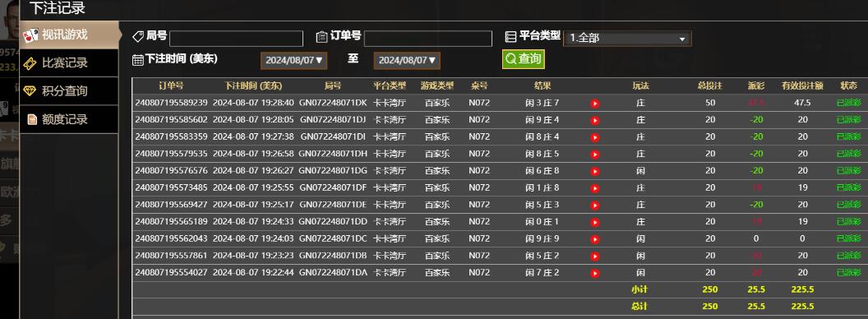
Task: Click result 闲 9 庄 9
Action: (x=542, y=238)
